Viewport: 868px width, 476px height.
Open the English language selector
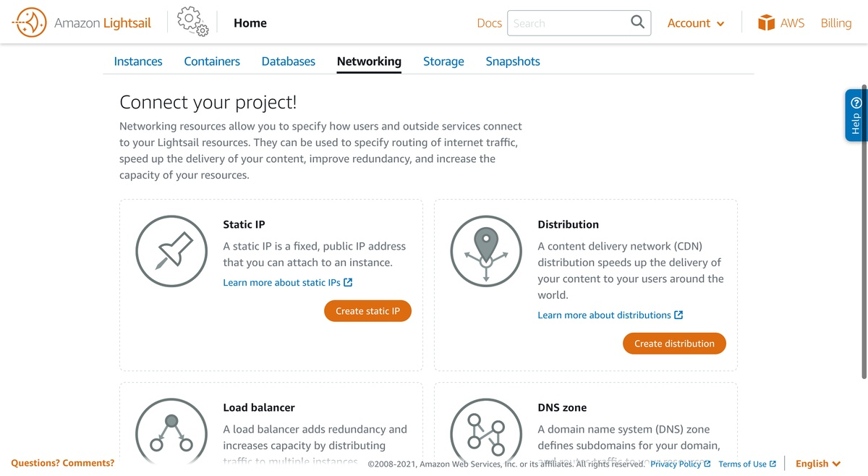pyautogui.click(x=818, y=464)
